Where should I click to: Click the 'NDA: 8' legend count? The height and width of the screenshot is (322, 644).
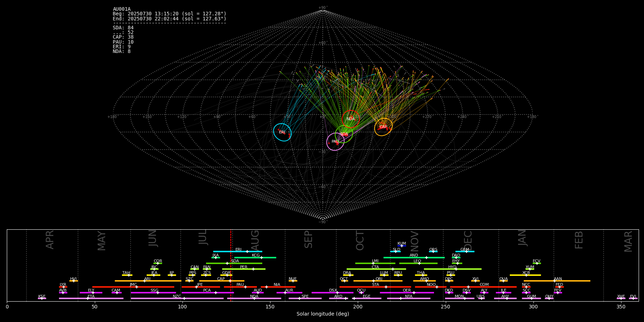[122, 52]
